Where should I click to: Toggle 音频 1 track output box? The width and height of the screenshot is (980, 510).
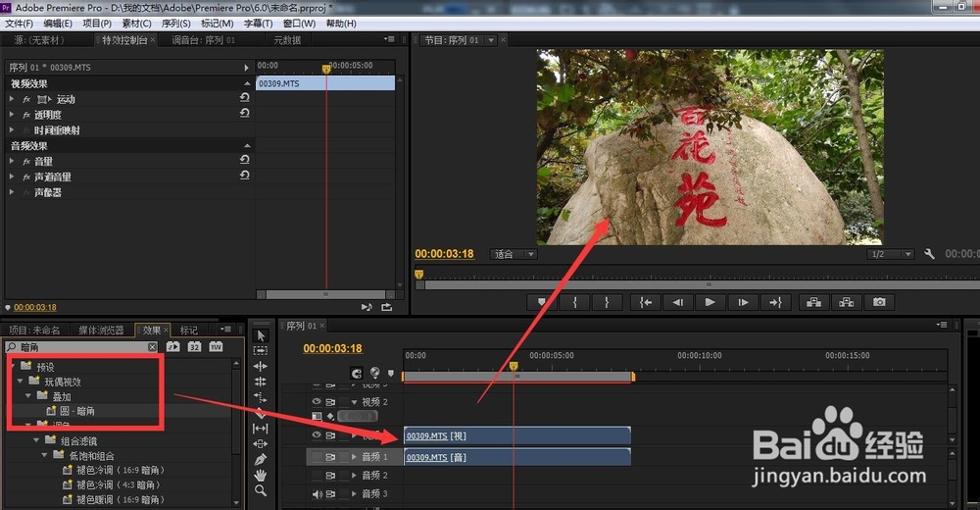(x=317, y=457)
